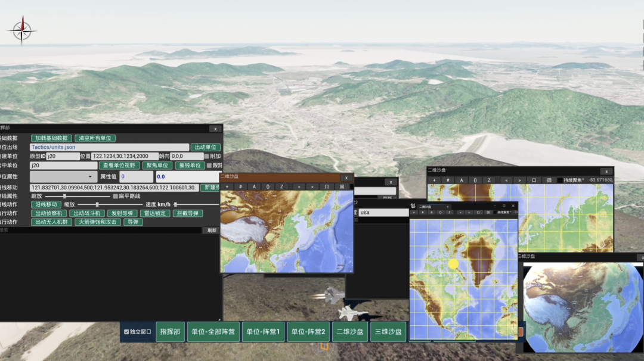Click the + icon in Greenland-map 二维沙盘 window
This screenshot has height=361, width=644.
(x=414, y=212)
